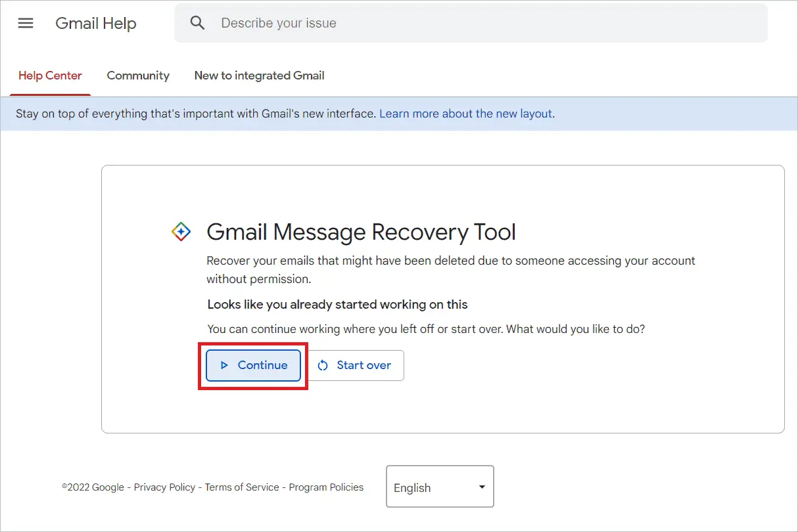Viewport: 798px width, 532px height.
Task: Switch to the Help Center tab
Action: (x=50, y=76)
